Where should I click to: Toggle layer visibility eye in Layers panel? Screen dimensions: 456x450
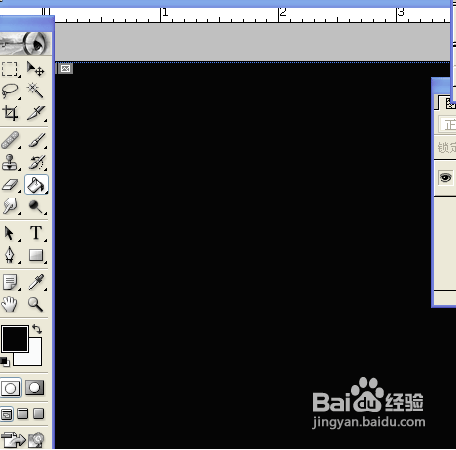446,178
